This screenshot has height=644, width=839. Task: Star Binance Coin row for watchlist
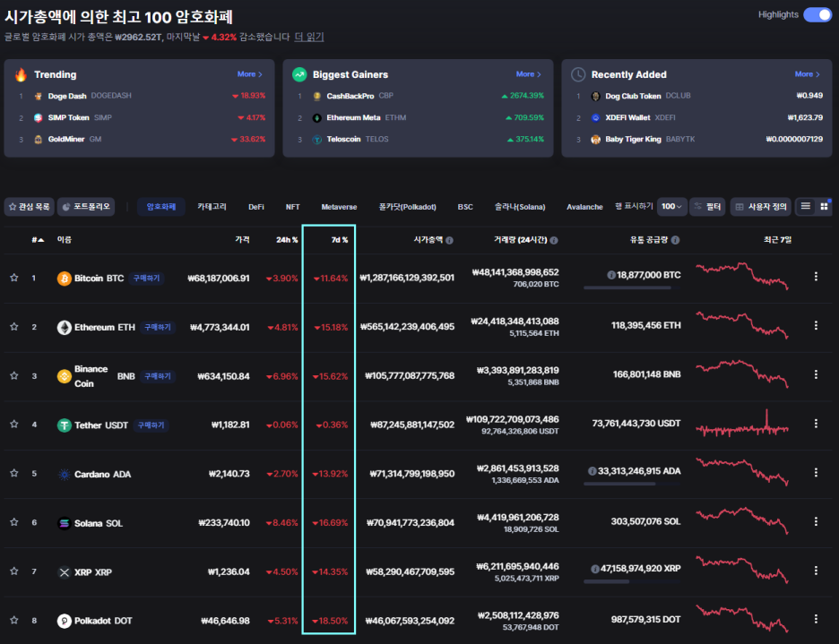click(x=14, y=375)
